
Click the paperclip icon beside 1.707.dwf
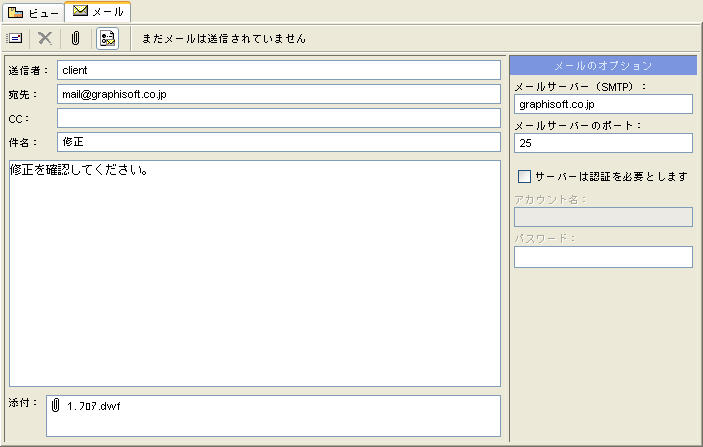coord(55,405)
